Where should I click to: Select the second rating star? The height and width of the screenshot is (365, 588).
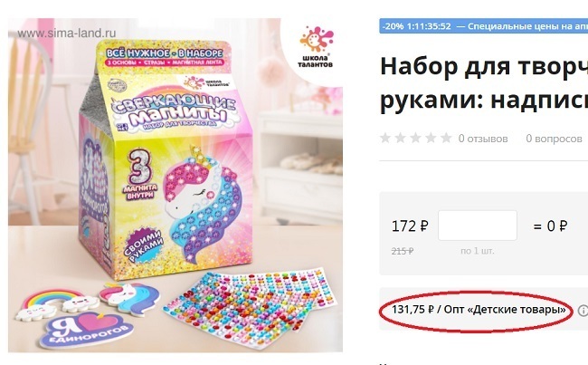pyautogui.click(x=401, y=138)
